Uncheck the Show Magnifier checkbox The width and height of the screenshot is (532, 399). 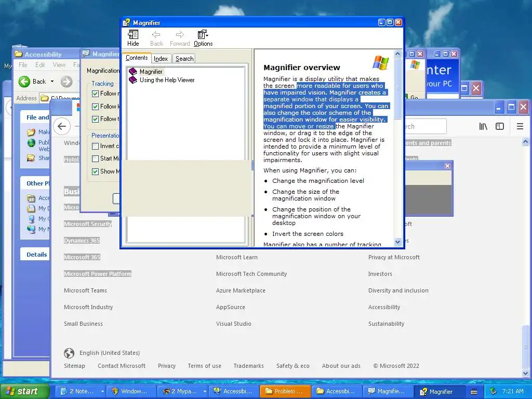96,171
